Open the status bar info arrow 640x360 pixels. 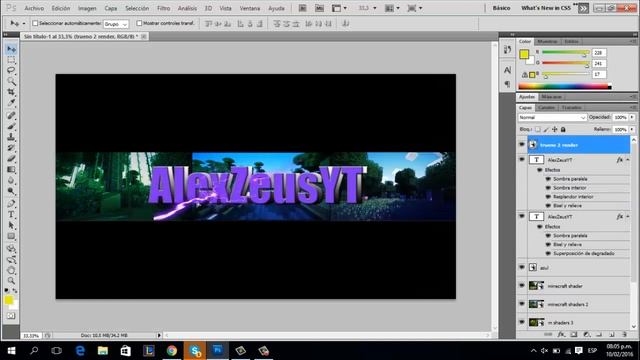pos(159,336)
